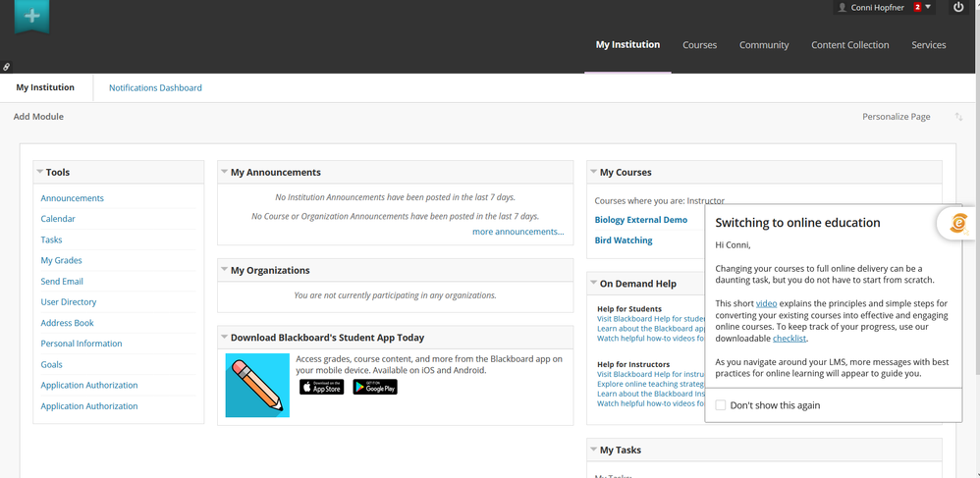Open the Announcements tool link
Screen dimensions: 980x478
coord(73,198)
